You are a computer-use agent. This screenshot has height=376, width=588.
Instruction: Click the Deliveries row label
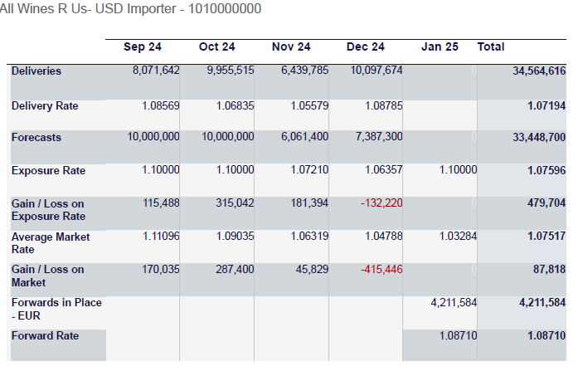coord(36,71)
